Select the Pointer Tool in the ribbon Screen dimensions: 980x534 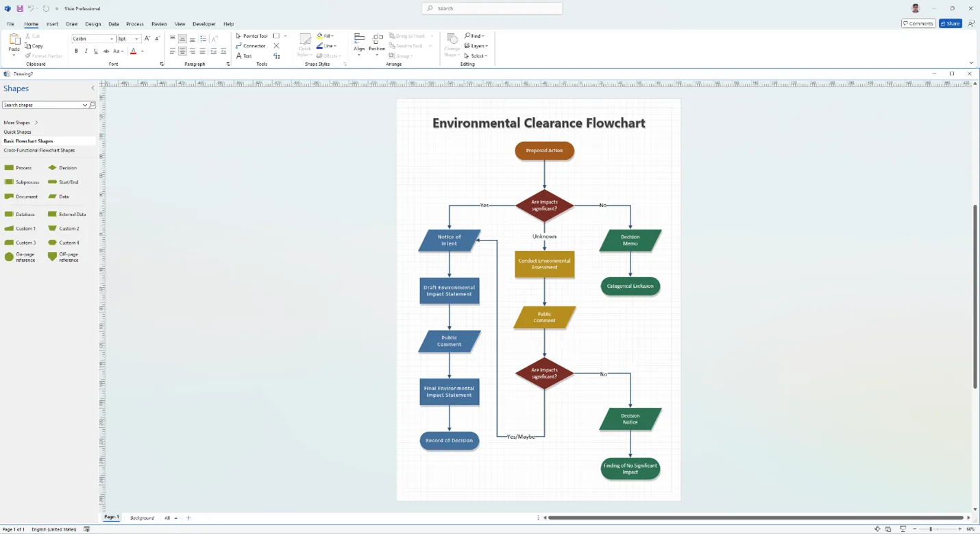coord(252,36)
